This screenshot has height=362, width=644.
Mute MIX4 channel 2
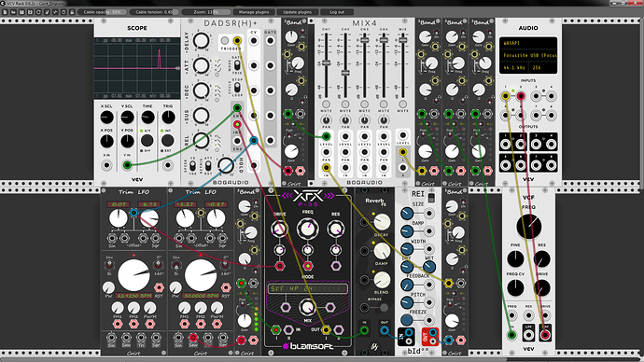point(345,104)
